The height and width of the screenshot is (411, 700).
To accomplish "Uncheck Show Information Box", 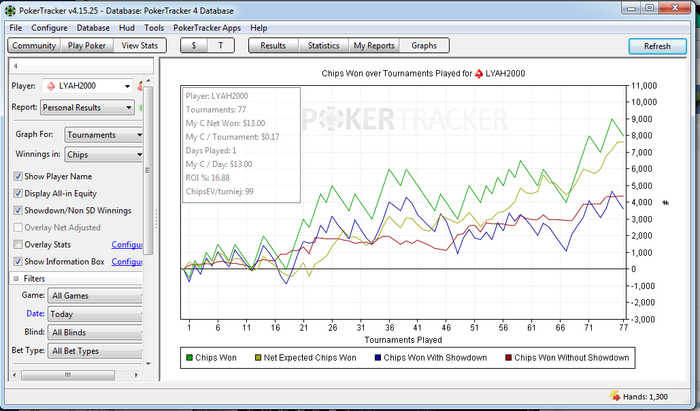I will [18, 262].
